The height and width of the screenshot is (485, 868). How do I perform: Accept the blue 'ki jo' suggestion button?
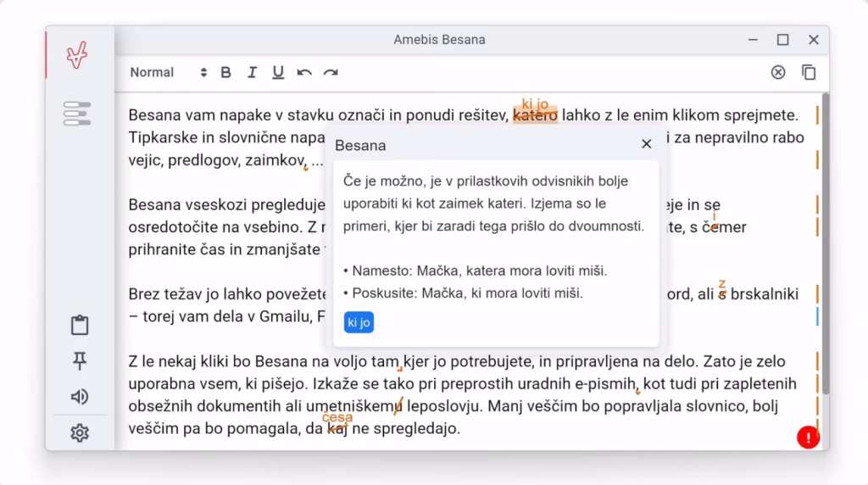click(359, 322)
